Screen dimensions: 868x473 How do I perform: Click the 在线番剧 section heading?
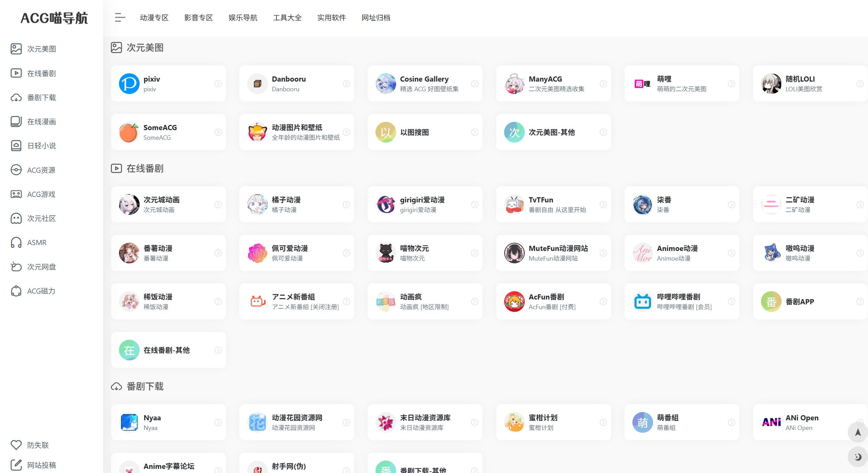click(x=145, y=168)
